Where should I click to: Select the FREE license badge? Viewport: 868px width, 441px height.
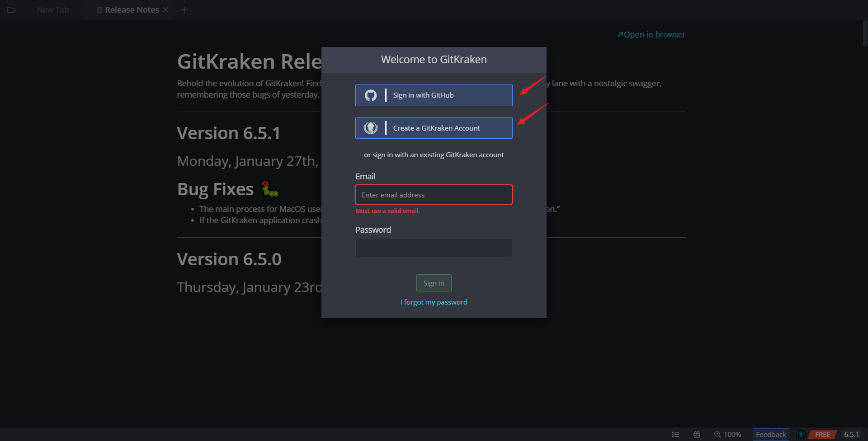click(x=822, y=434)
